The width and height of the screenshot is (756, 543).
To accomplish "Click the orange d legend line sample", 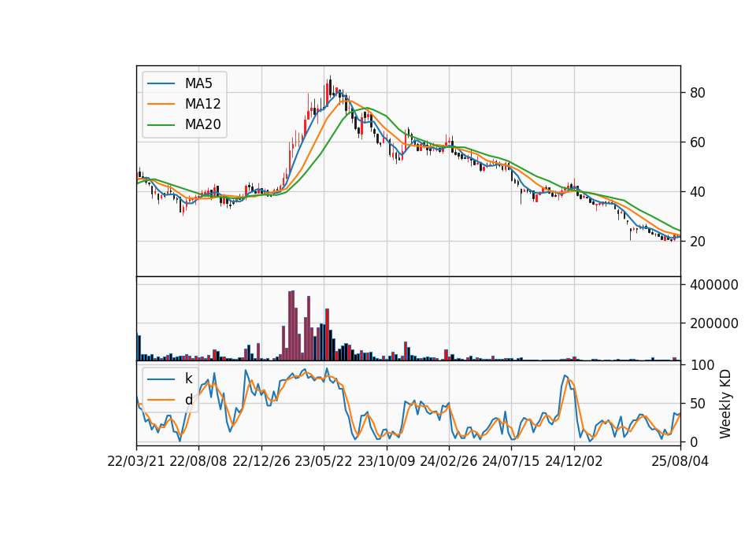I will [x=161, y=400].
